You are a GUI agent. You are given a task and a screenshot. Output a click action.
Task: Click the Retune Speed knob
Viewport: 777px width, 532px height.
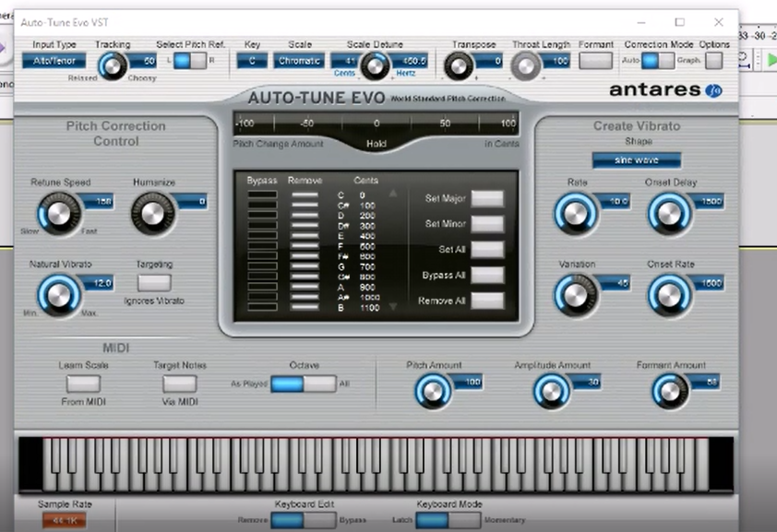click(59, 213)
